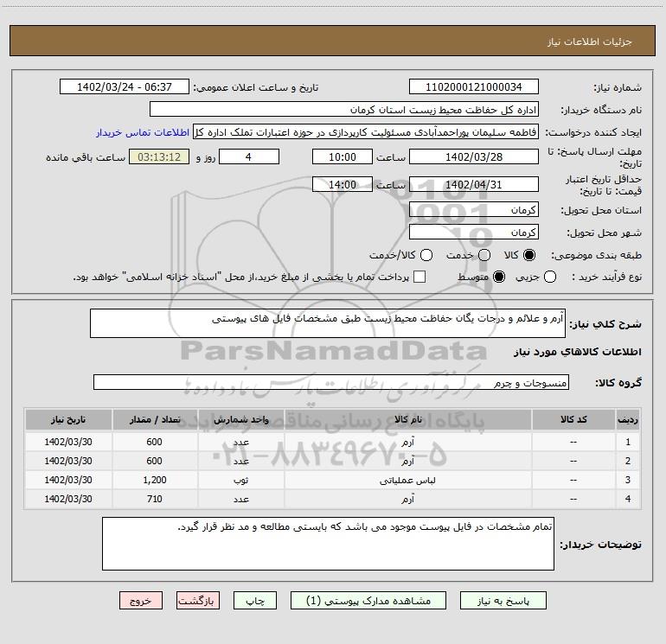
Task: Click the کد کالا column header
Action: pos(573,419)
